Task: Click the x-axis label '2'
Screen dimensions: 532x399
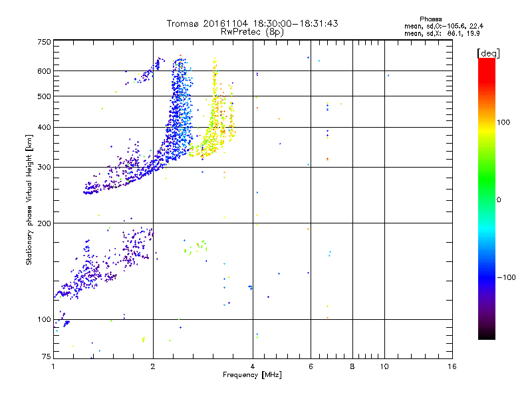Action: [153, 366]
